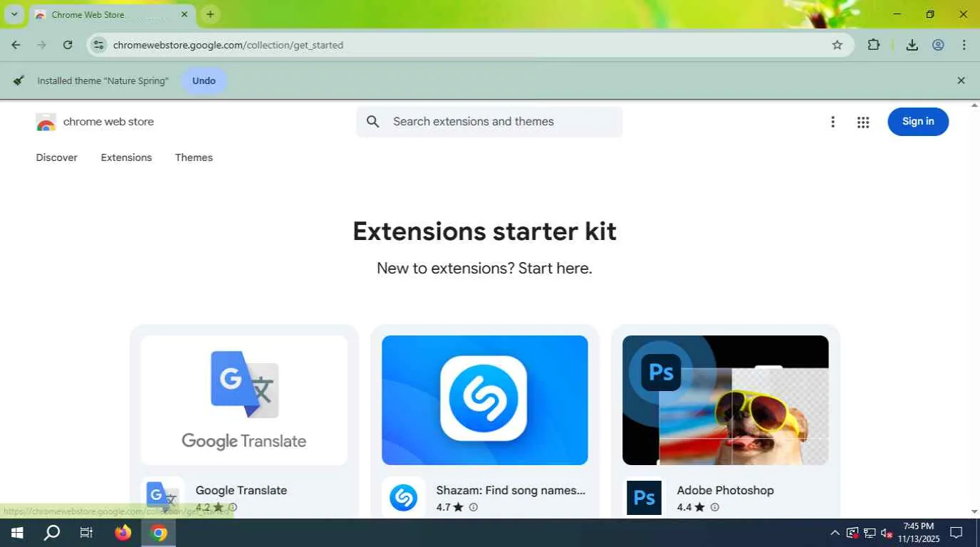Open the Google Translate extension title
The width and height of the screenshot is (980, 547).
[241, 490]
